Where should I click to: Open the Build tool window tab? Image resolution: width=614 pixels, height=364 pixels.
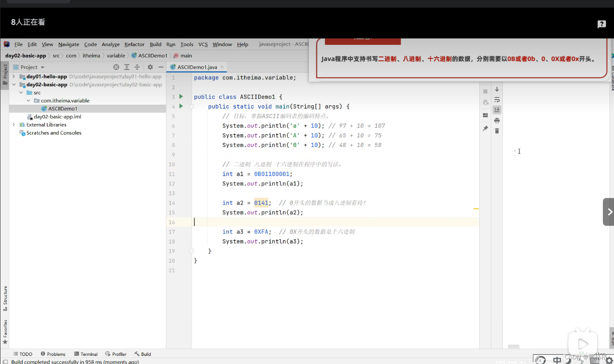click(x=143, y=354)
